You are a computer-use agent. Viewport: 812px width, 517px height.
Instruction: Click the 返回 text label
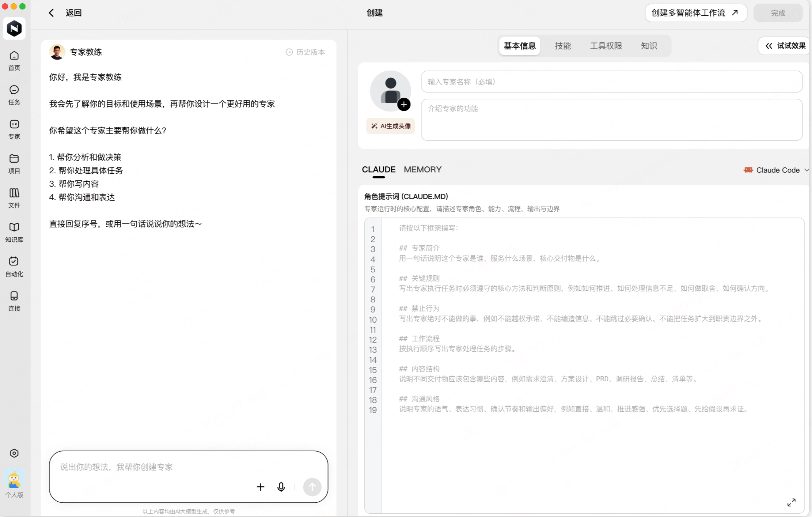(x=73, y=13)
